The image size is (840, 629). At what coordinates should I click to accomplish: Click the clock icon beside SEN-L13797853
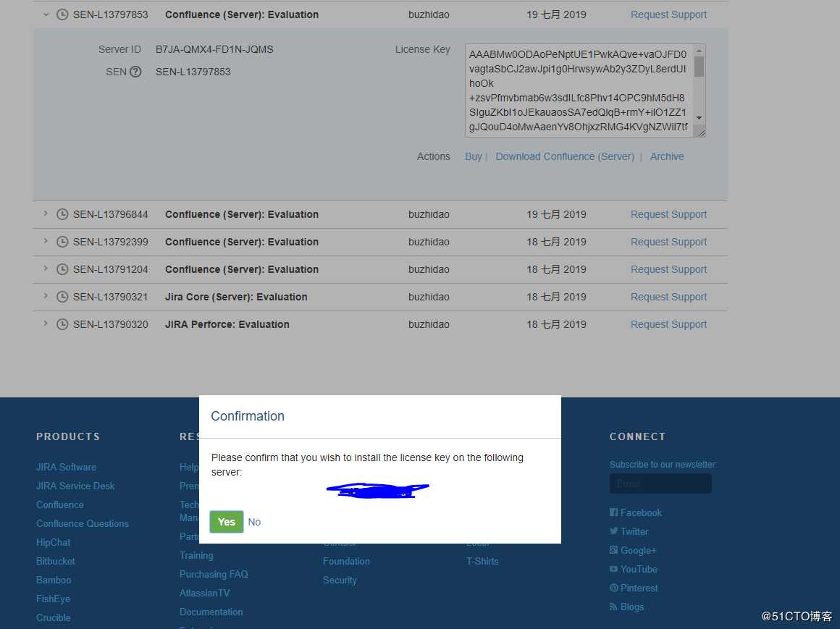pos(62,14)
